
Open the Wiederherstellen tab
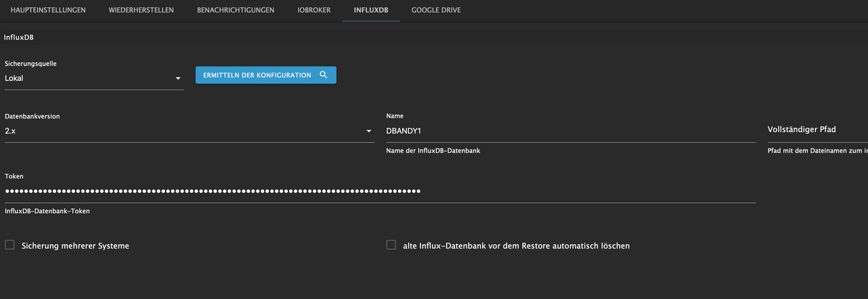coord(141,11)
